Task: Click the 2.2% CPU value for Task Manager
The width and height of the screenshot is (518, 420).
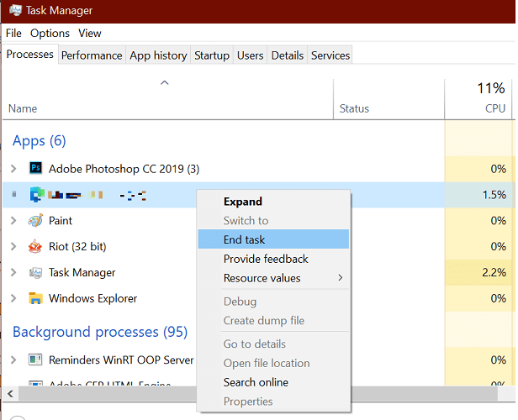Action: [x=494, y=272]
